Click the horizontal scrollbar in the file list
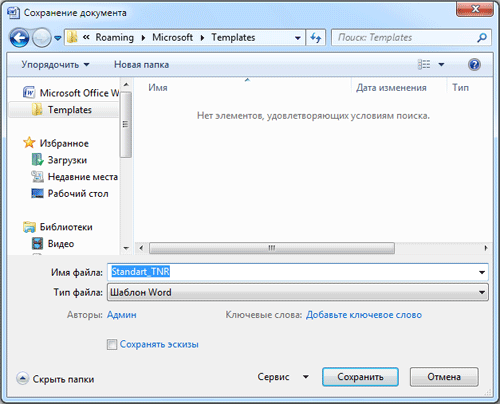Image resolution: width=500 pixels, height=404 pixels. click(272, 248)
